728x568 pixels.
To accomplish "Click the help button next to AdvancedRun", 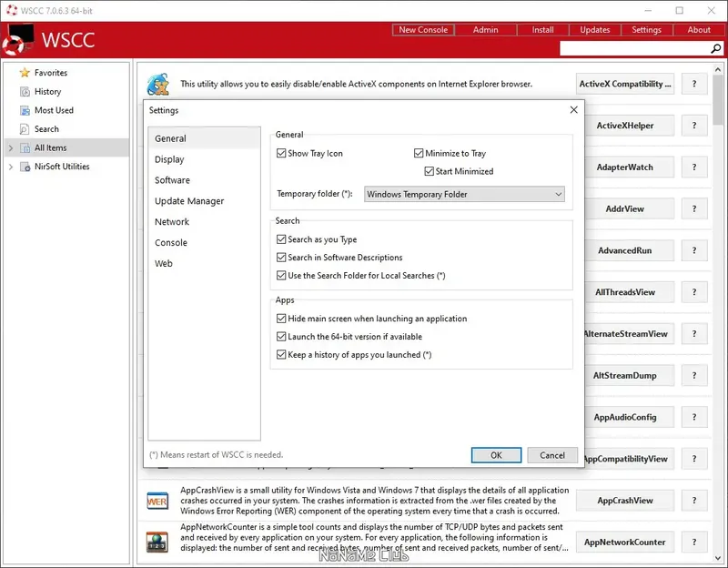I will coord(694,250).
